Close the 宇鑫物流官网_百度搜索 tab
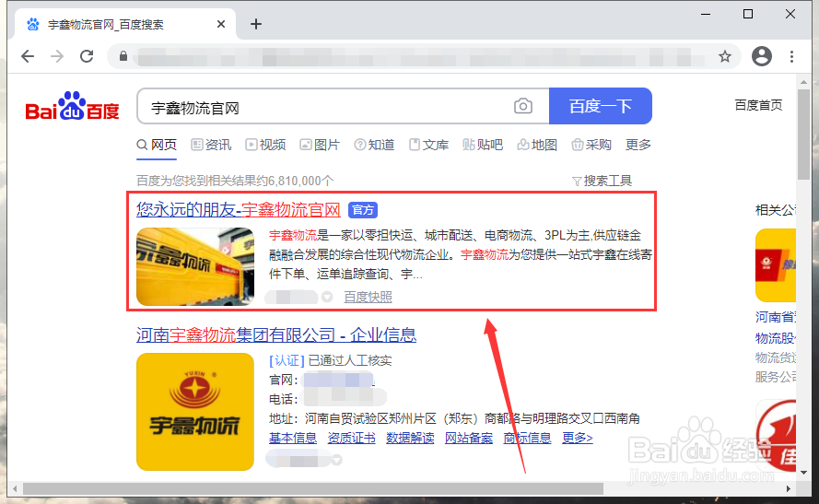819x504 pixels. tap(221, 24)
